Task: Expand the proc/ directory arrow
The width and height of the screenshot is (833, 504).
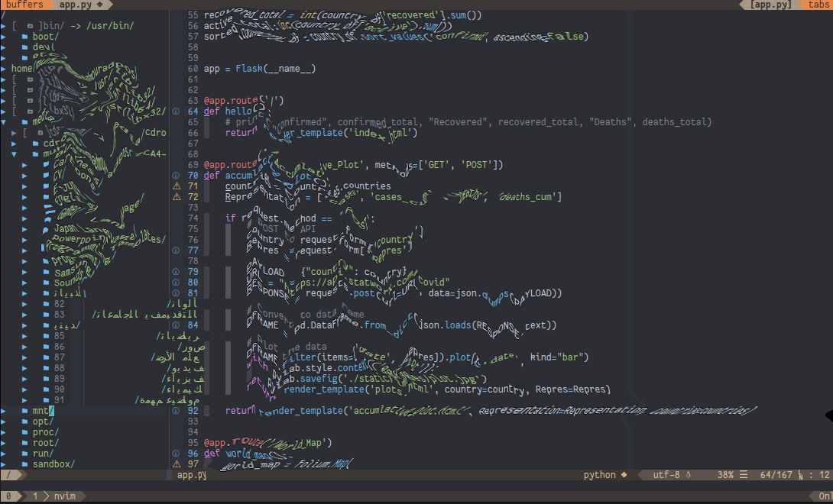Action: click(3, 432)
